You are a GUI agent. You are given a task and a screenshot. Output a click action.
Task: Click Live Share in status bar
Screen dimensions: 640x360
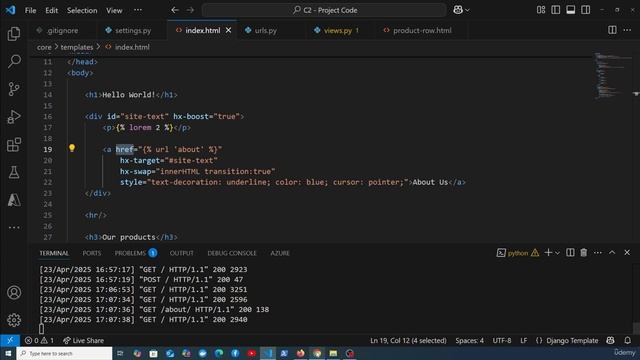pos(84,340)
